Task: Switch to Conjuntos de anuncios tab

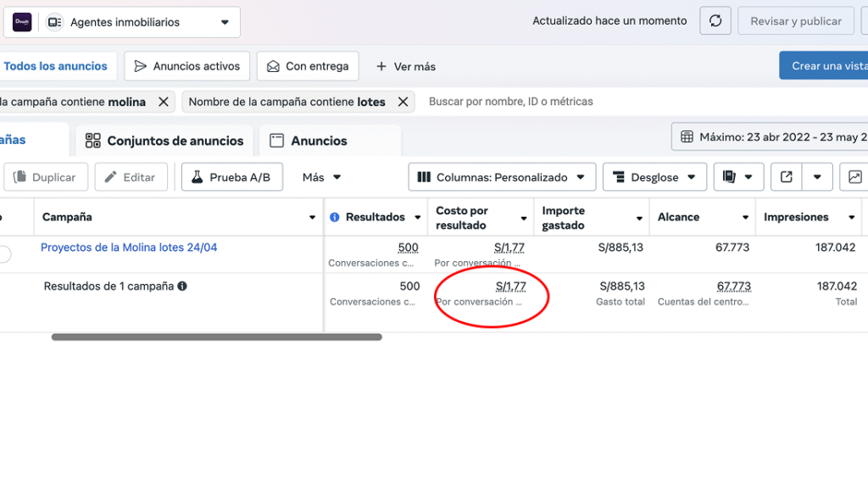Action: click(164, 141)
